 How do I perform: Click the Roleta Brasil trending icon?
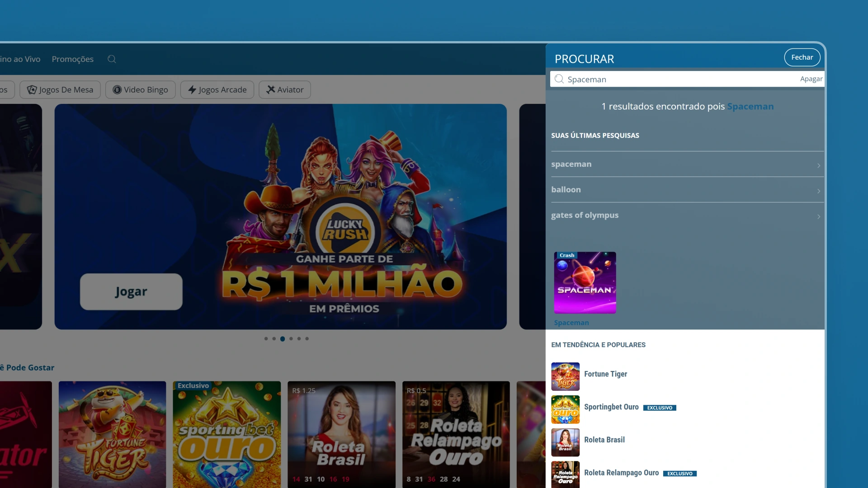(x=565, y=442)
